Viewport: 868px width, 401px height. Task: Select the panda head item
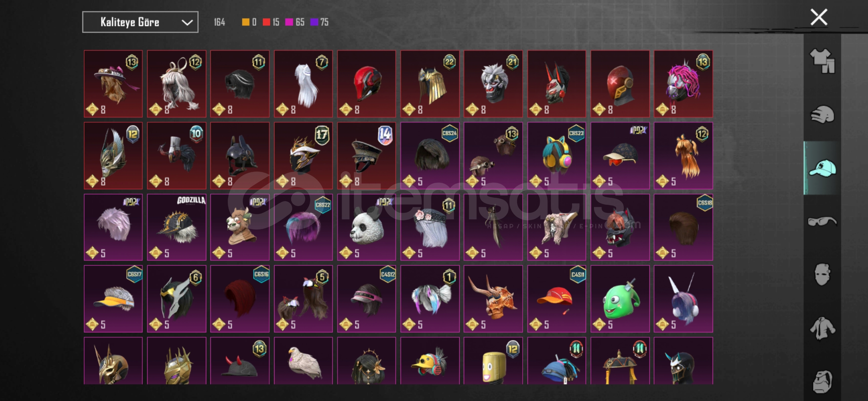pyautogui.click(x=366, y=227)
